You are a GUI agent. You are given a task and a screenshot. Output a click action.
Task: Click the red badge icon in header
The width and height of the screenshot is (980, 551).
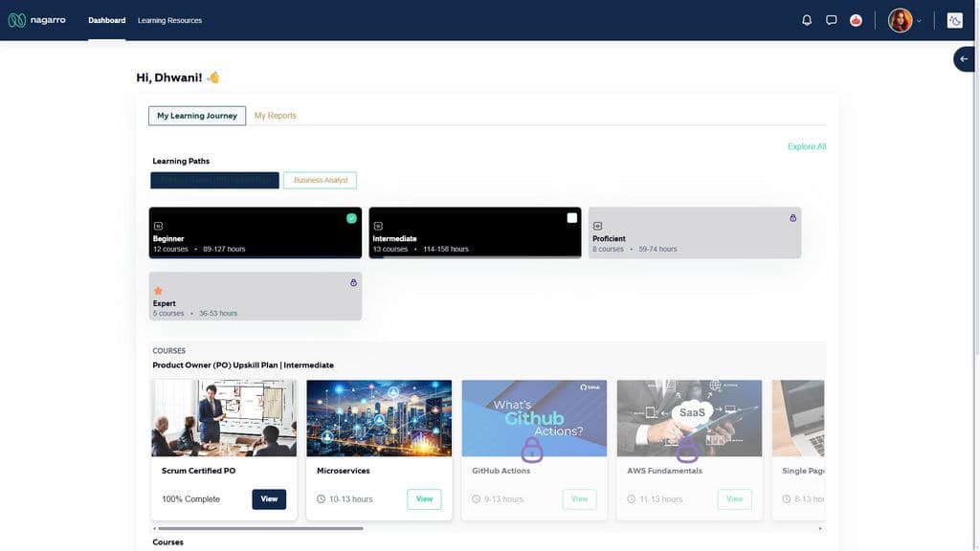[856, 21]
